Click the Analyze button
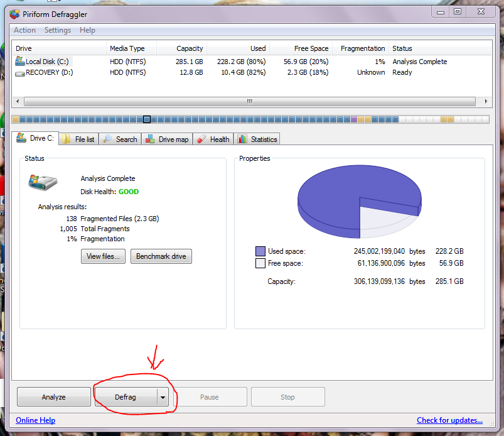The image size is (504, 436). coord(54,397)
